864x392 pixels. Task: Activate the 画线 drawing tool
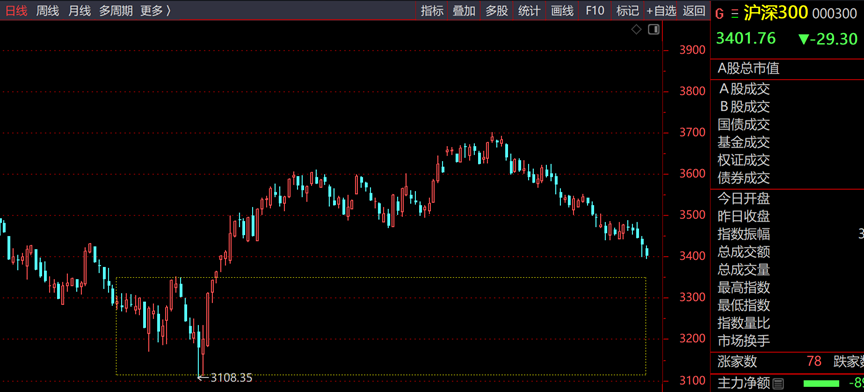pyautogui.click(x=562, y=10)
